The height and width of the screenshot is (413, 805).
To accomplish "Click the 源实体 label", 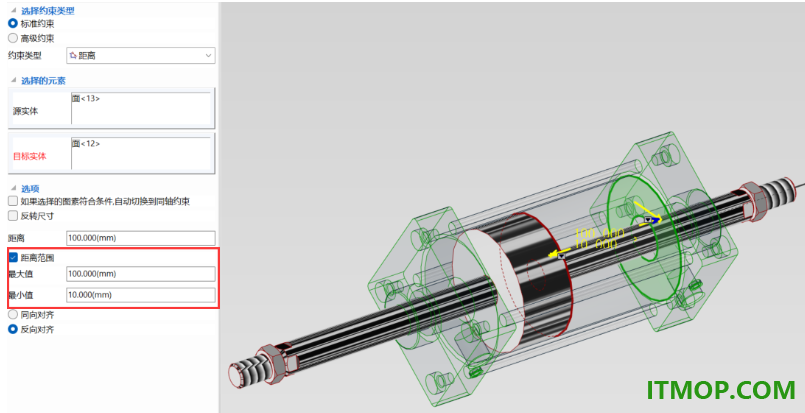I will click(25, 111).
